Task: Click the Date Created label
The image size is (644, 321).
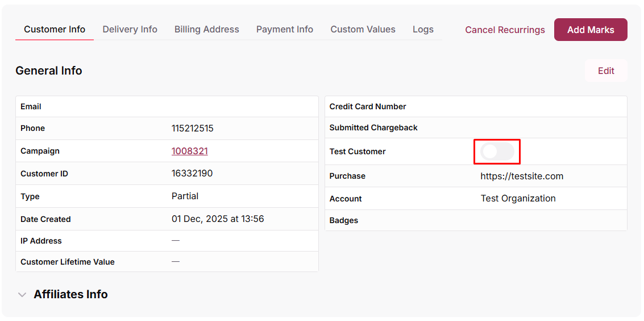Action: (x=45, y=219)
